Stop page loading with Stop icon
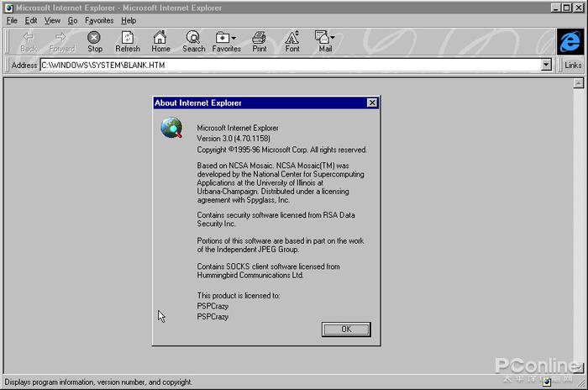This screenshot has width=588, height=390. pos(94,37)
